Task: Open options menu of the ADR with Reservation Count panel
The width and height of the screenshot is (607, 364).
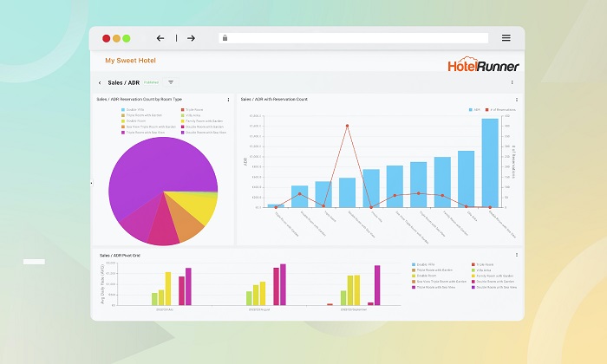Action: 517,100
